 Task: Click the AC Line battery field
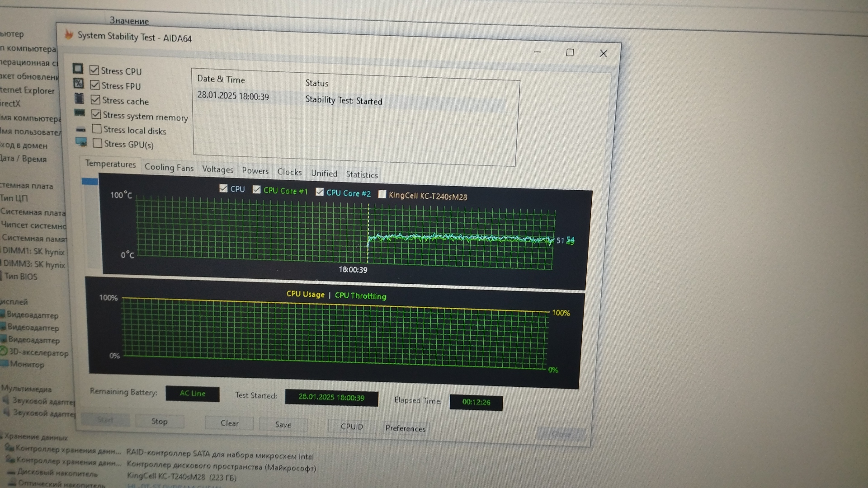coord(193,394)
